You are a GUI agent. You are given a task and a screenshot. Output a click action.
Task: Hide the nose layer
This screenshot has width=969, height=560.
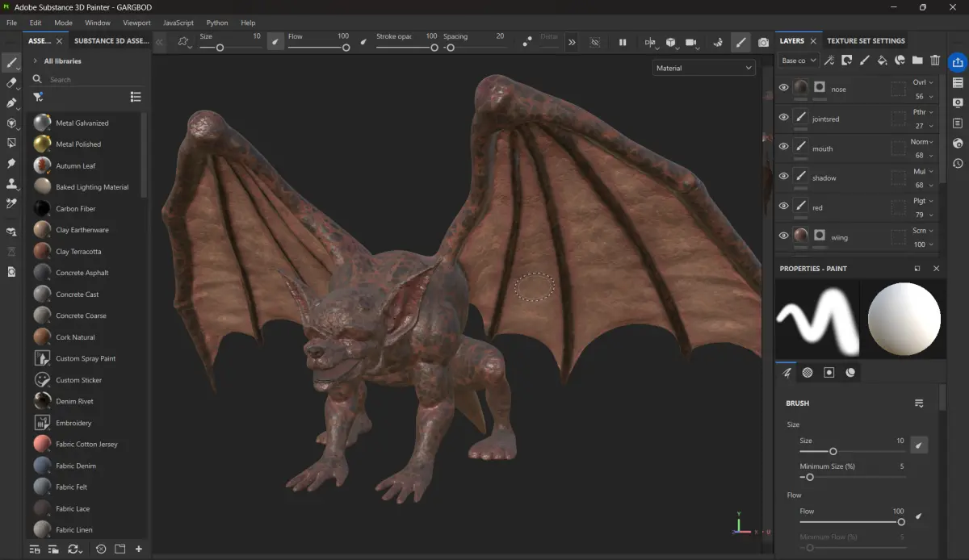click(783, 88)
